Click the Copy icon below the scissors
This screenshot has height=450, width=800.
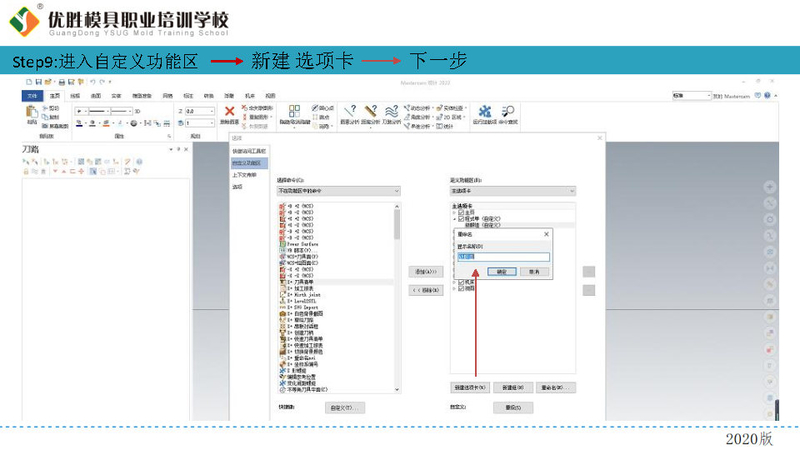(45, 117)
